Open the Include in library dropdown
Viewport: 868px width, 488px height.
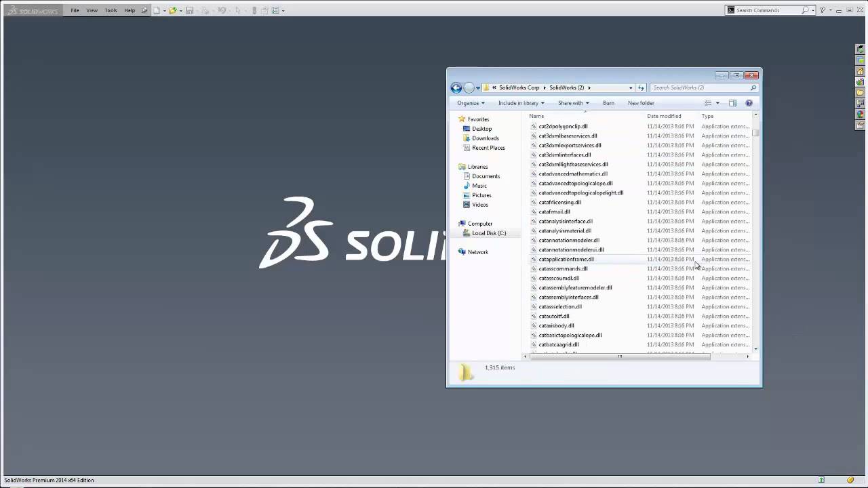coord(521,103)
